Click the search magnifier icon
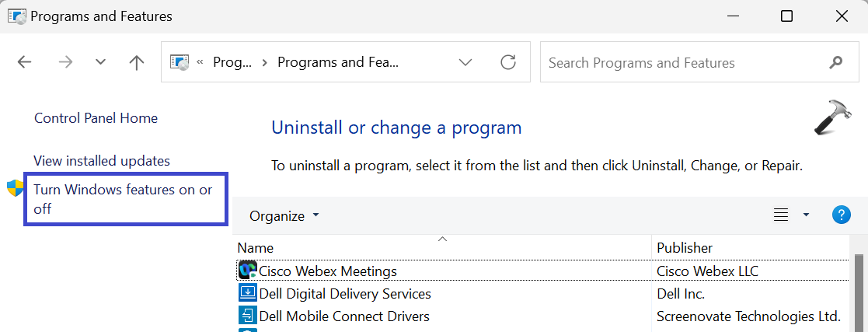The width and height of the screenshot is (868, 332). click(x=836, y=62)
